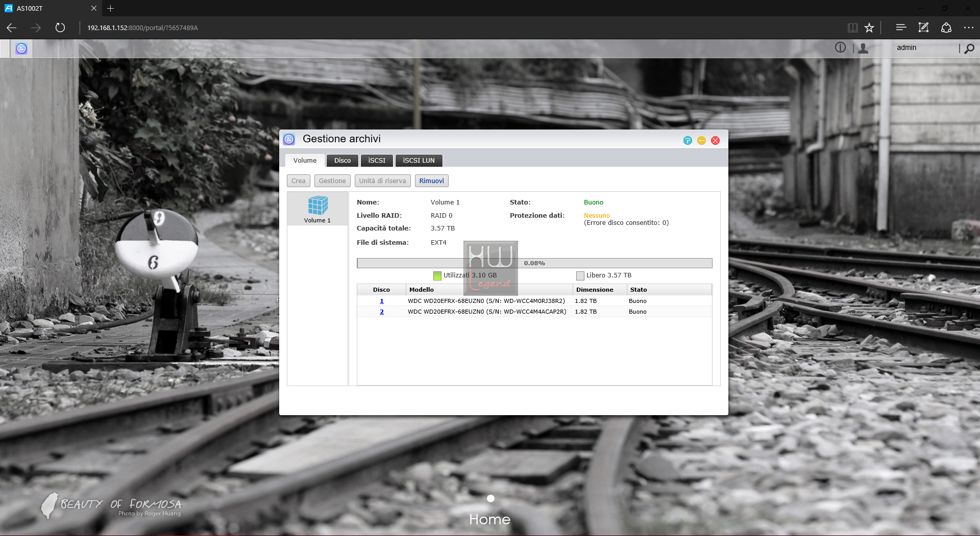Click the Gestione button
980x536 pixels.
(x=332, y=181)
